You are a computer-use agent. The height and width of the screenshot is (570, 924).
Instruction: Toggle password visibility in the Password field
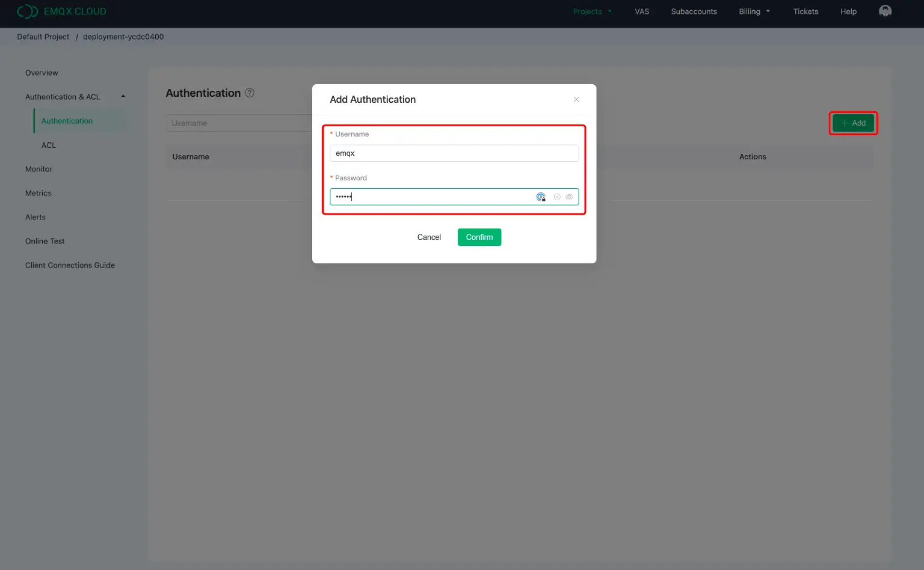(x=569, y=197)
